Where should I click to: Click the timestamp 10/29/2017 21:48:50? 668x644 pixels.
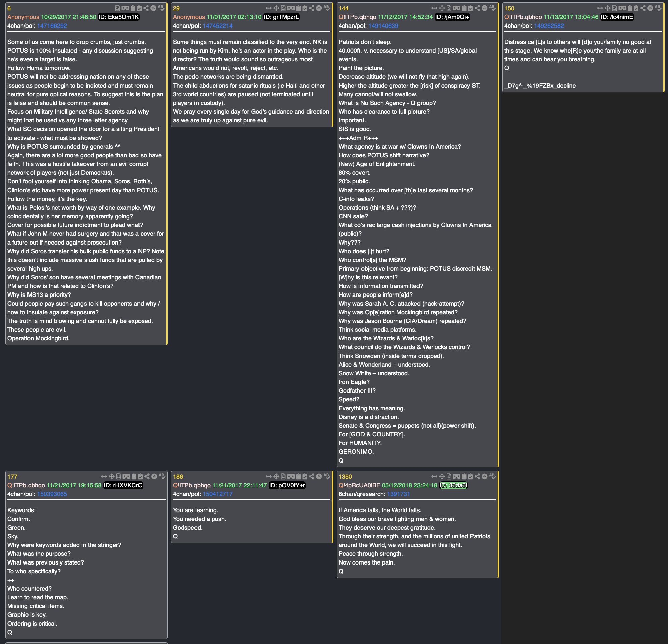click(x=68, y=17)
